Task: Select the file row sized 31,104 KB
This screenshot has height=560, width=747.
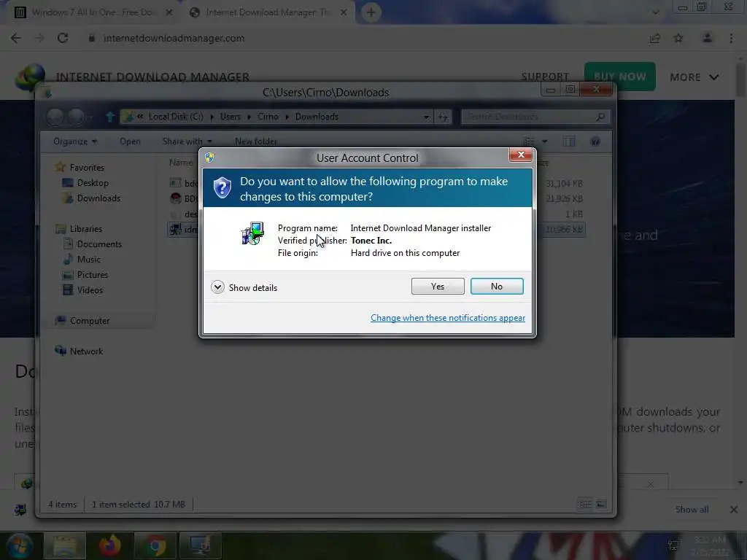Action: click(376, 183)
